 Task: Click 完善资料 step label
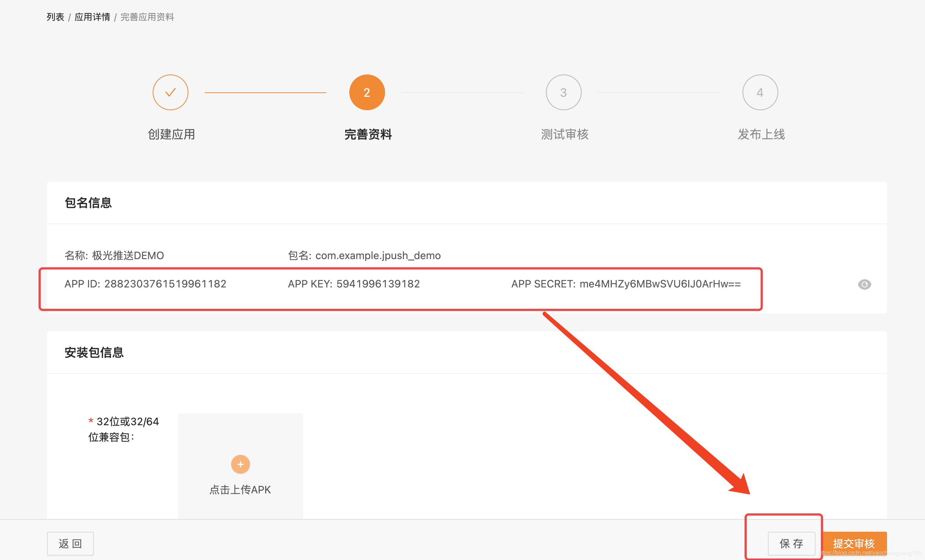point(368,134)
